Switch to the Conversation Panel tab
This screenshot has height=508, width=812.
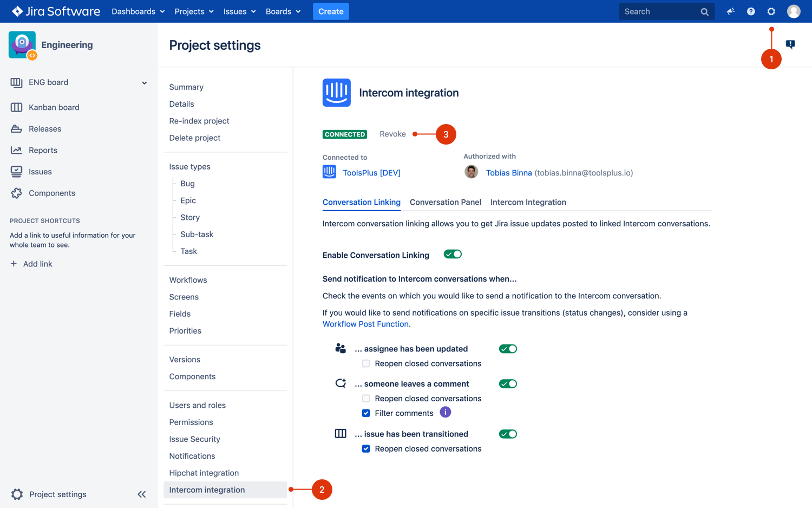[x=445, y=202]
